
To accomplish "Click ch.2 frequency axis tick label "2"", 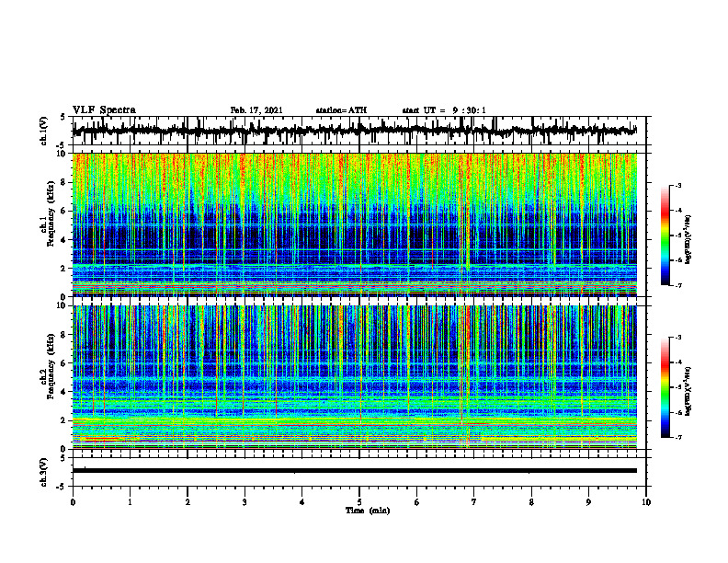I will (x=65, y=420).
